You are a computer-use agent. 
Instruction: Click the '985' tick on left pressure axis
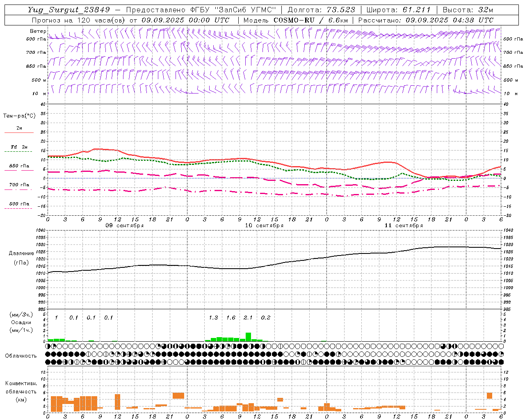pos(42,309)
